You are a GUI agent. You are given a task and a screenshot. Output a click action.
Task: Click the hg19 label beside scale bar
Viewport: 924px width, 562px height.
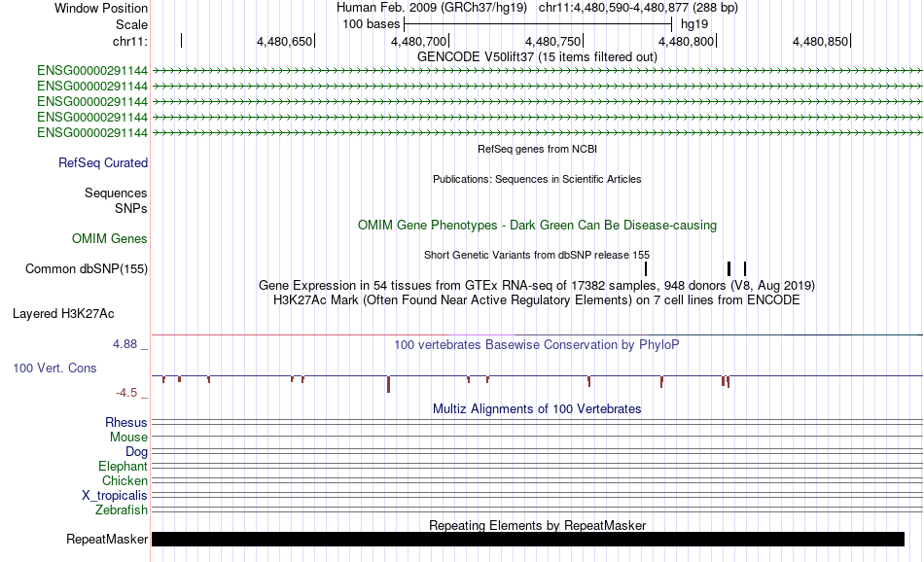pyautogui.click(x=694, y=24)
